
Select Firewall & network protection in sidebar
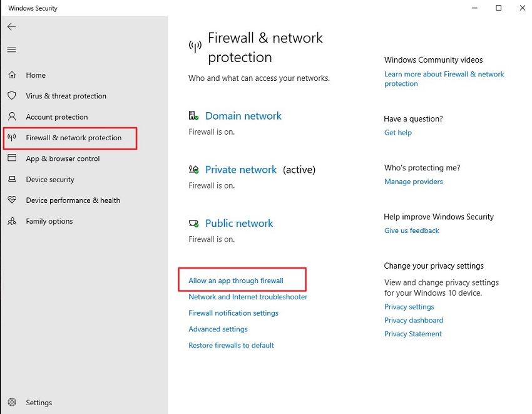(x=73, y=138)
